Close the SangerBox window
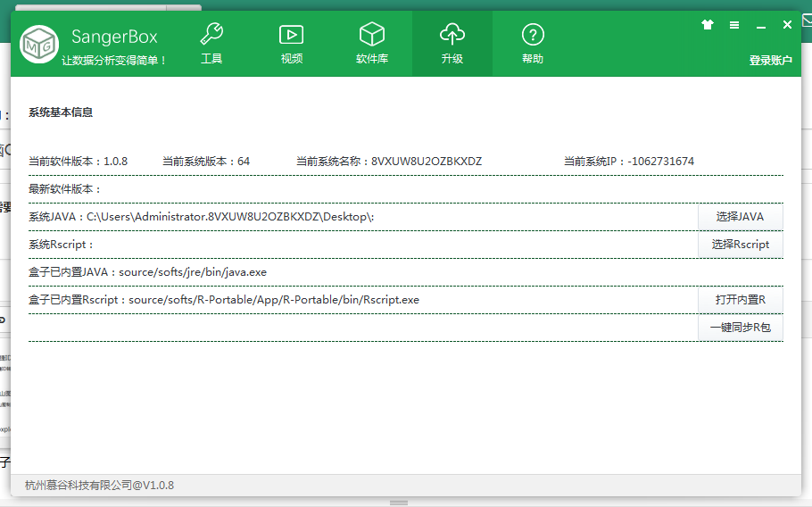The height and width of the screenshot is (507, 812). coord(787,24)
